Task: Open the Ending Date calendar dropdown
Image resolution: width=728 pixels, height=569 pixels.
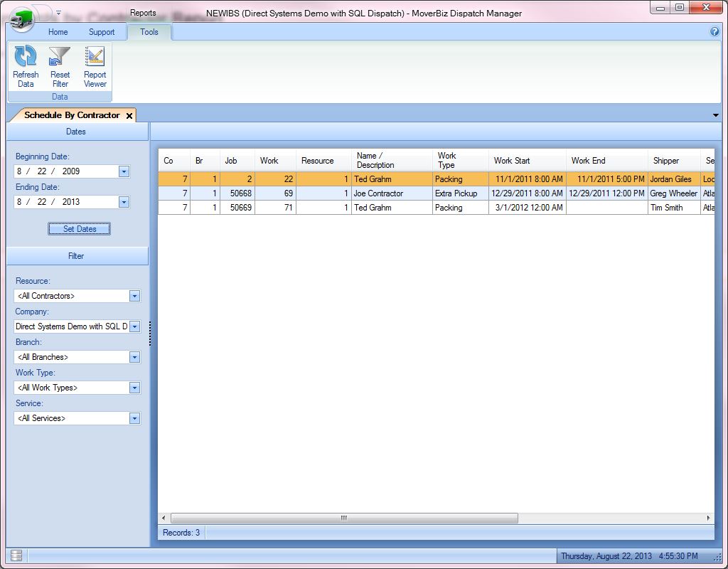Action: [x=124, y=202]
